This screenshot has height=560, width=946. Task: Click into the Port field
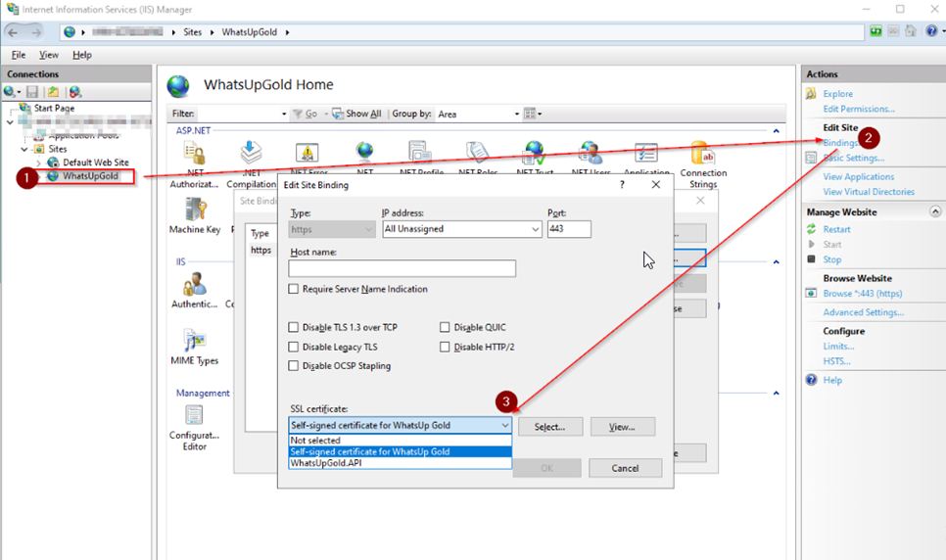pyautogui.click(x=569, y=229)
